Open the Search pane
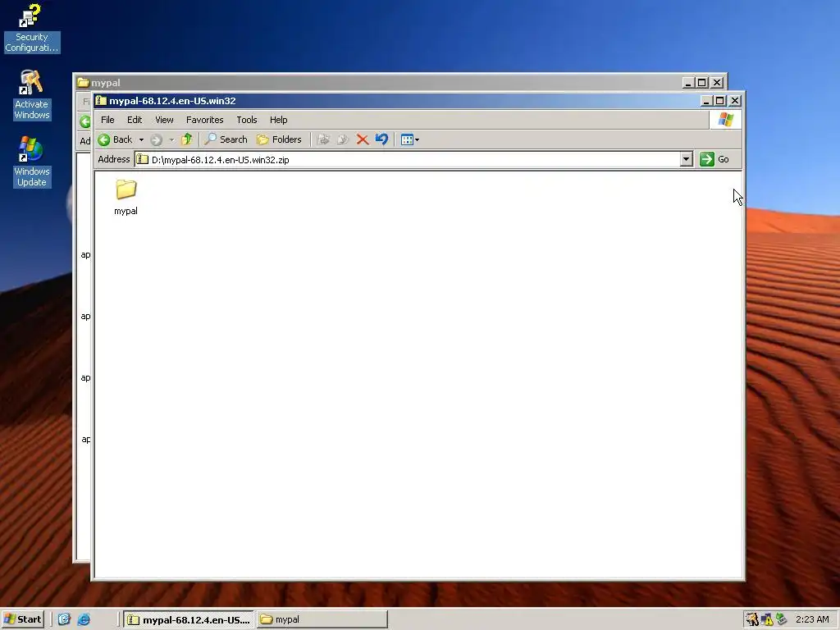840x630 pixels. pos(226,139)
